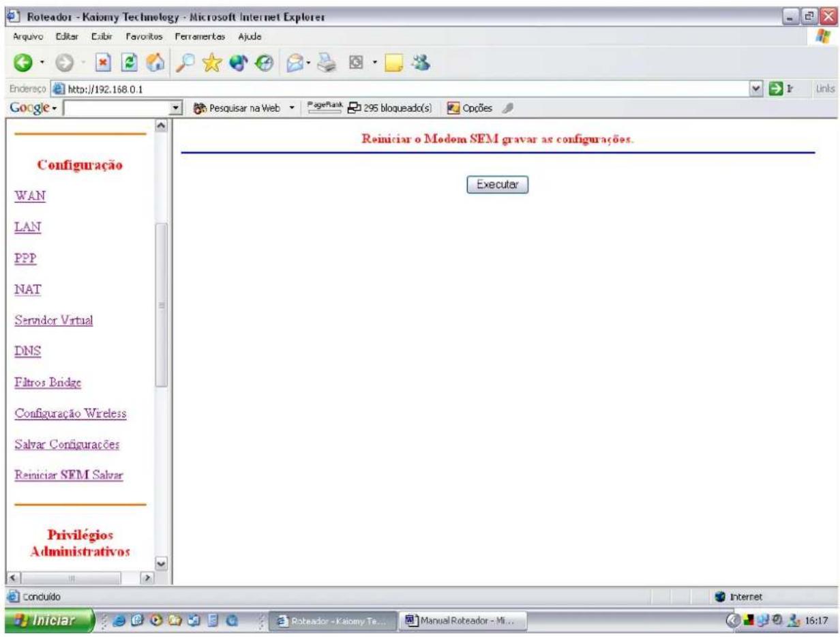Launch Internet Explorer from quick launch bar
Image resolution: width=840 pixels, height=637 pixels.
[118, 621]
